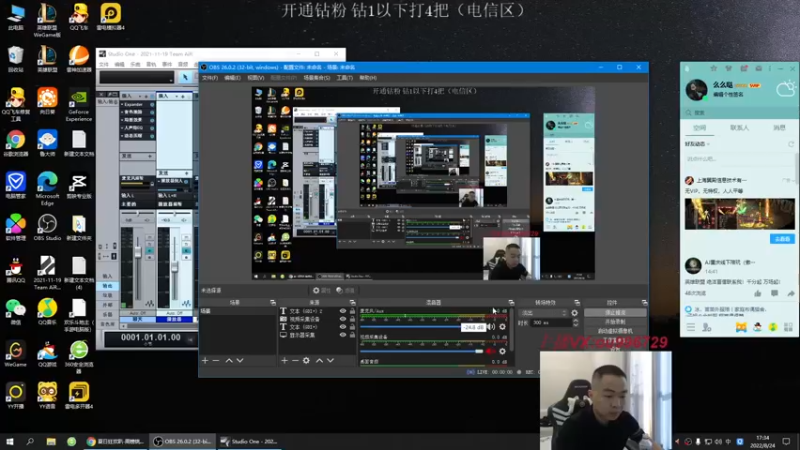Open QQ main menu icon at panel bottom
800x450 pixels.
click(690, 328)
